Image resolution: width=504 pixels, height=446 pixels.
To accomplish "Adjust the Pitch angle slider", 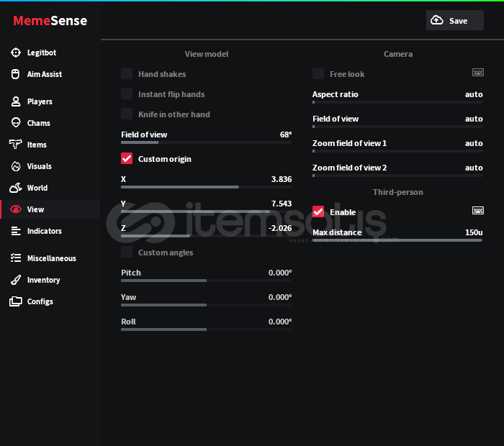I will [207, 281].
